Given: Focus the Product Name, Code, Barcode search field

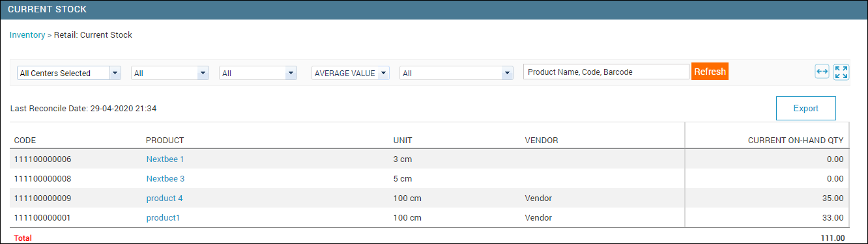Looking at the screenshot, I should pos(606,72).
